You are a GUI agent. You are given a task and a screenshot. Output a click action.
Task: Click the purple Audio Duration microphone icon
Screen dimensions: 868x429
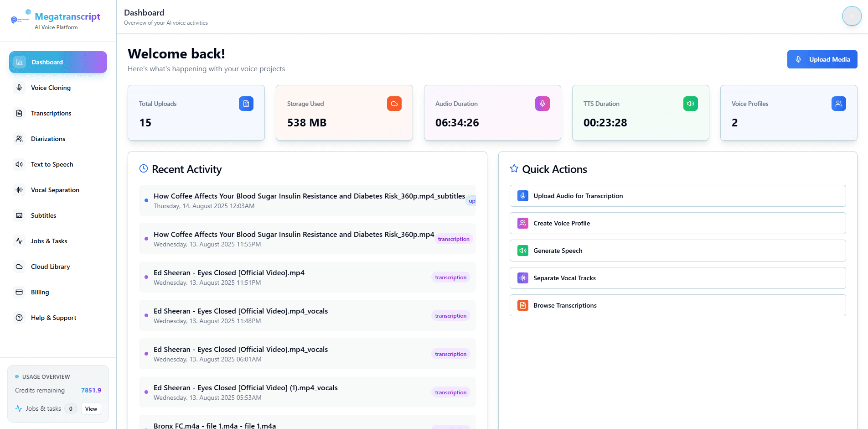tap(542, 104)
